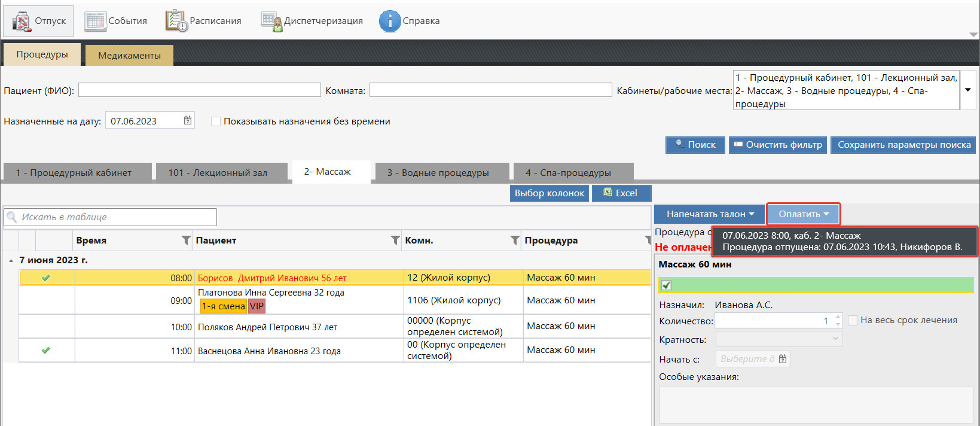Screen dimensions: 980x426
Task: Click filter icon in Комн. column header
Action: pos(515,241)
